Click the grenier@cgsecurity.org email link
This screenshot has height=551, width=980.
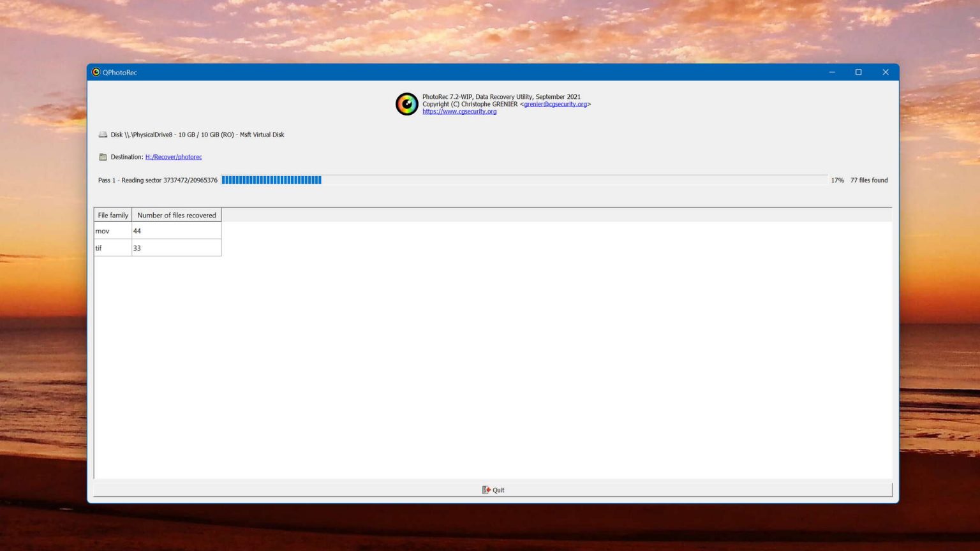coord(554,104)
